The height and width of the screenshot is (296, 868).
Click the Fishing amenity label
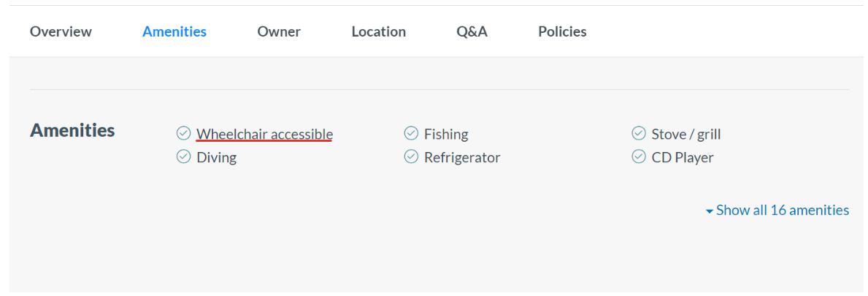(446, 134)
